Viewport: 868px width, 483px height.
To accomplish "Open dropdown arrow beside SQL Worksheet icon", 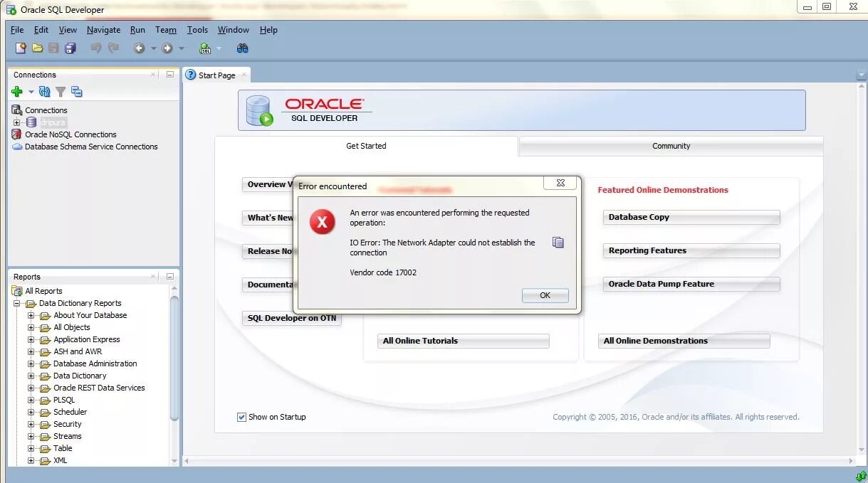I will (219, 48).
